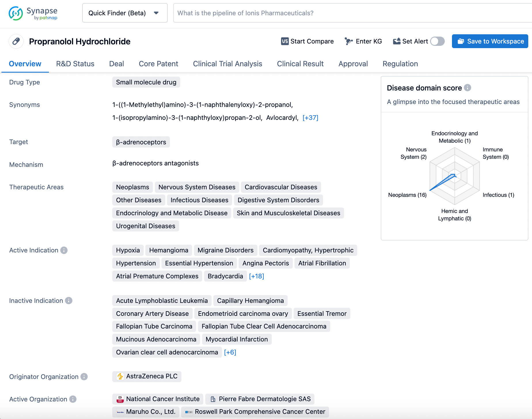This screenshot has height=419, width=532.
Task: Click the Synapse by Patsnap logo
Action: [33, 13]
